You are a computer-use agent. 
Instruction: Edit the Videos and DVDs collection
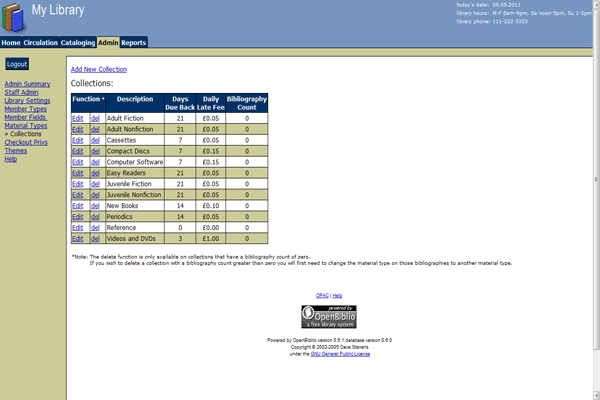point(78,239)
